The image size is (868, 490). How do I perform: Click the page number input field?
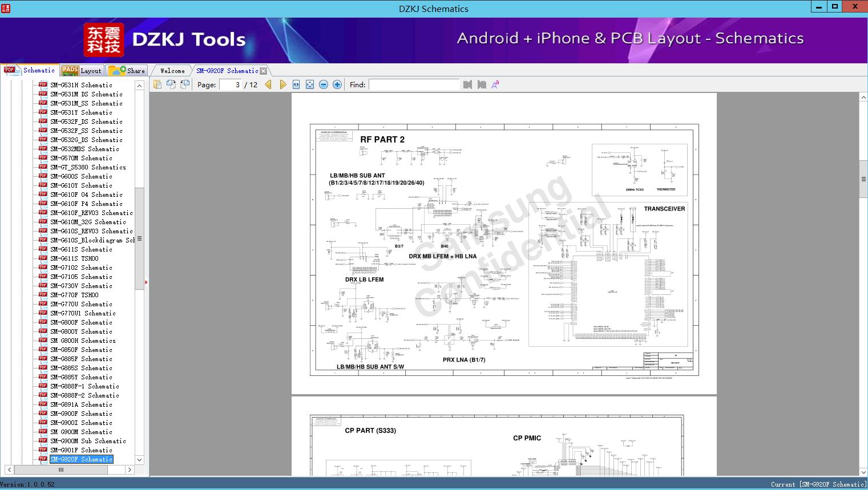pos(231,84)
